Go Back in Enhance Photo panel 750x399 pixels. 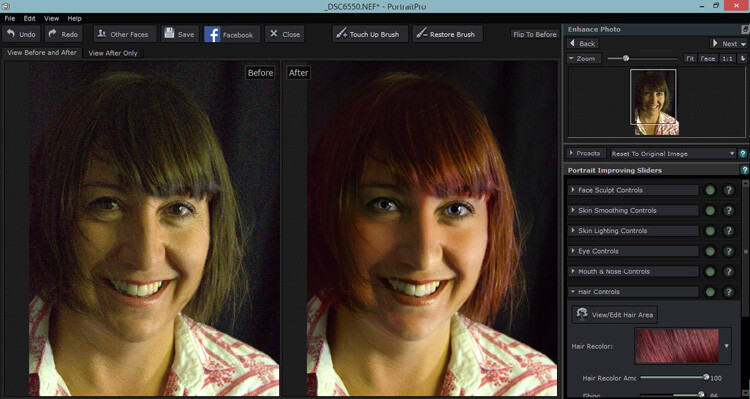pyautogui.click(x=583, y=44)
